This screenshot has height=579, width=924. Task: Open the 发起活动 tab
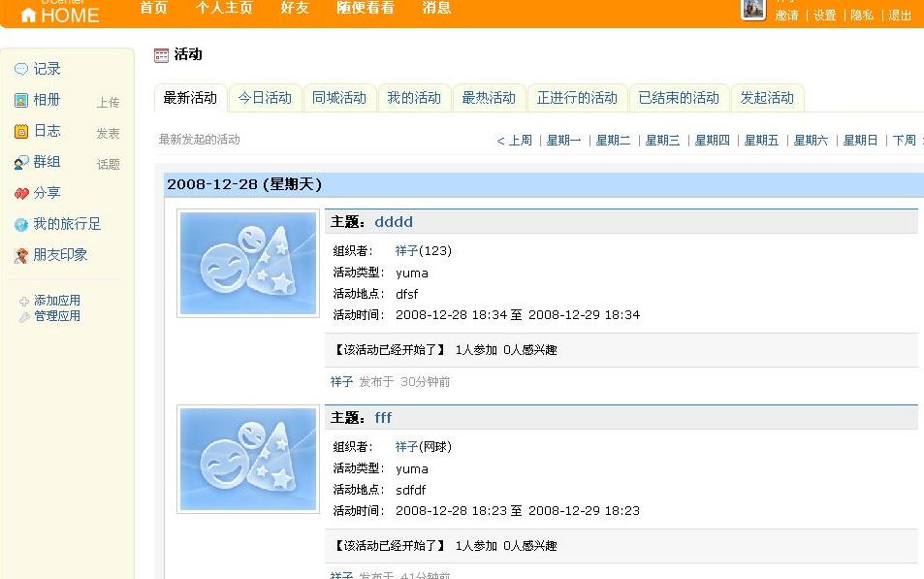pyautogui.click(x=767, y=98)
